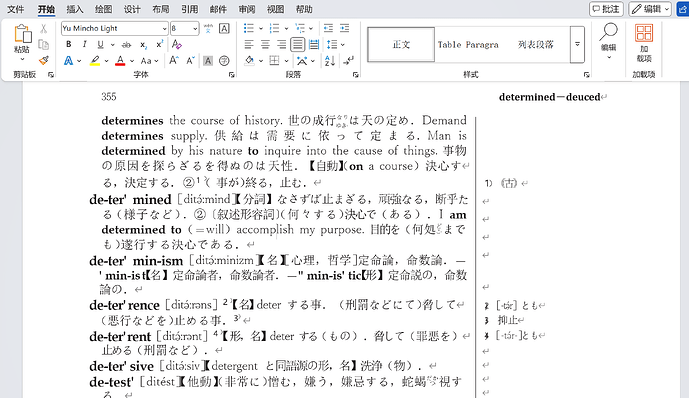Expand the paste options arrow under 粘贴
This screenshot has width=689, height=398.
point(22,59)
